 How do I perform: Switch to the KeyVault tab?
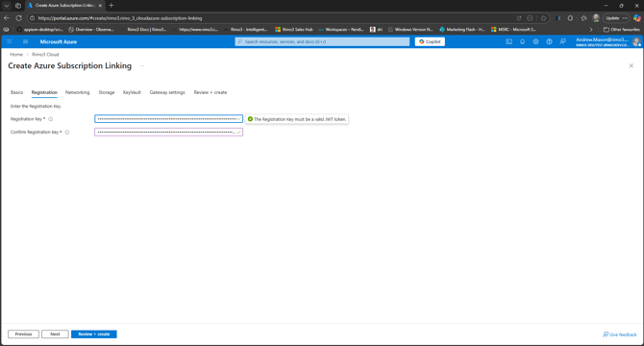(132, 92)
